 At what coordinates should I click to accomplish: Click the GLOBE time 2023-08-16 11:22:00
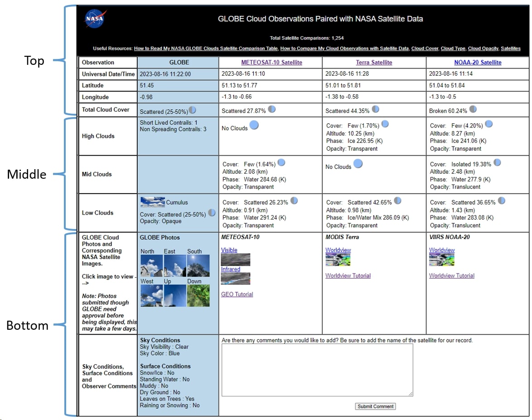(165, 74)
